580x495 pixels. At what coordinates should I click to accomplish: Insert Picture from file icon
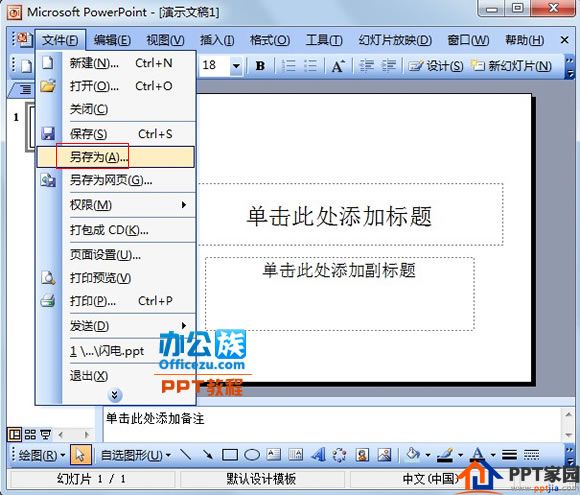(x=384, y=455)
